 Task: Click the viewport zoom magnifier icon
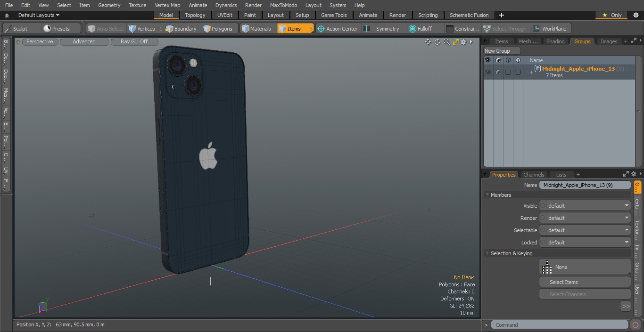click(446, 42)
